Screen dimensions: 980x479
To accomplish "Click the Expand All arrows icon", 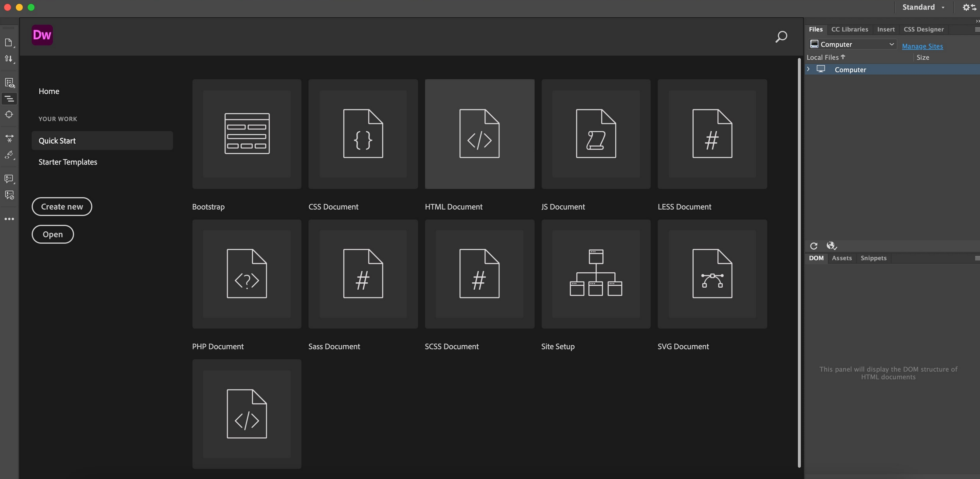I will point(9,138).
